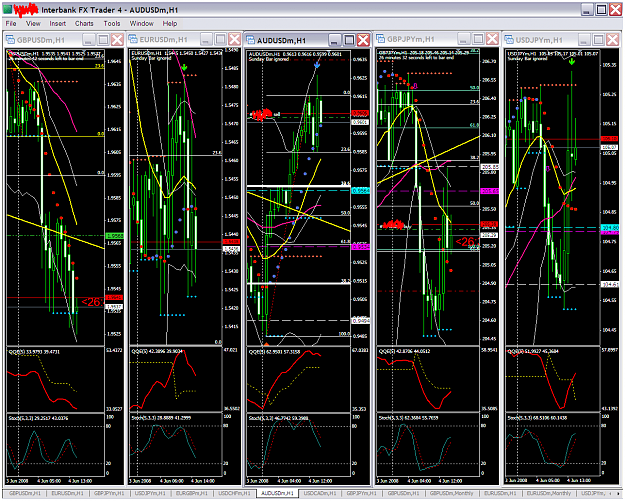Click the QQE indicator pane in GBPJPYm chart

(428, 379)
